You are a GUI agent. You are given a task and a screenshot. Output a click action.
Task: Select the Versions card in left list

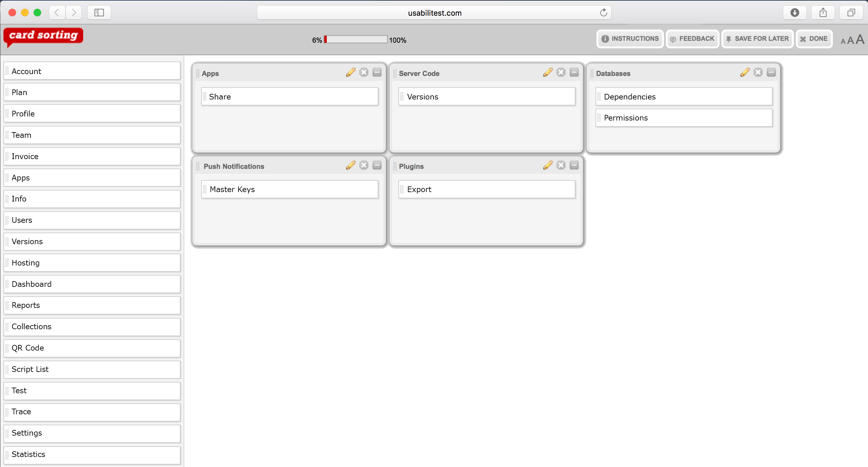tap(92, 242)
